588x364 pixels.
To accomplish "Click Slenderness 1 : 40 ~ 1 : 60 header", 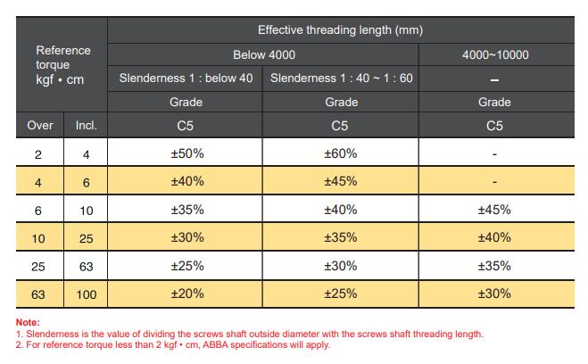I will pos(341,78).
